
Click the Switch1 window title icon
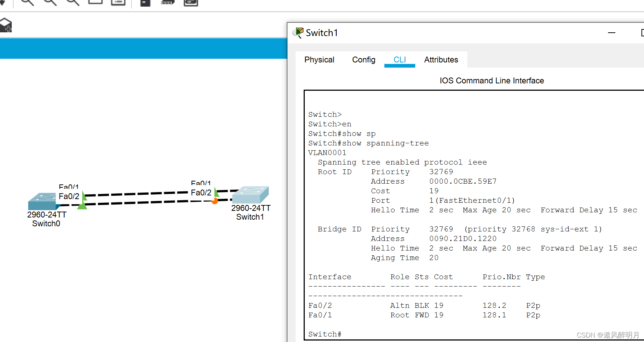(x=299, y=33)
